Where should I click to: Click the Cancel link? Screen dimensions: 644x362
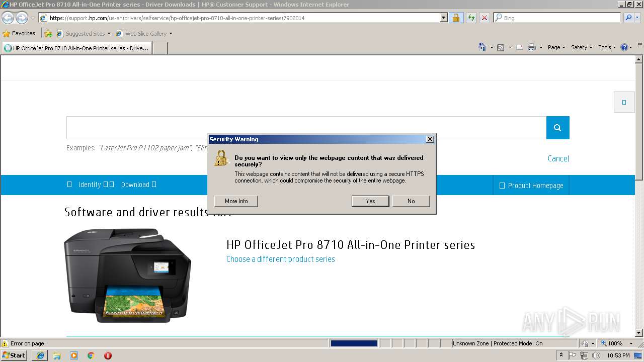(x=558, y=158)
